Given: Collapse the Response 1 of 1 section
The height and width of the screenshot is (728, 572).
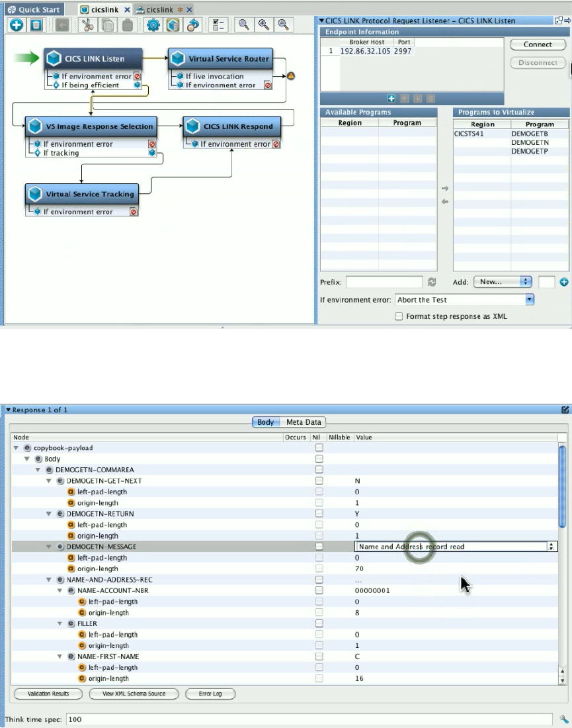Looking at the screenshot, I should coord(9,410).
